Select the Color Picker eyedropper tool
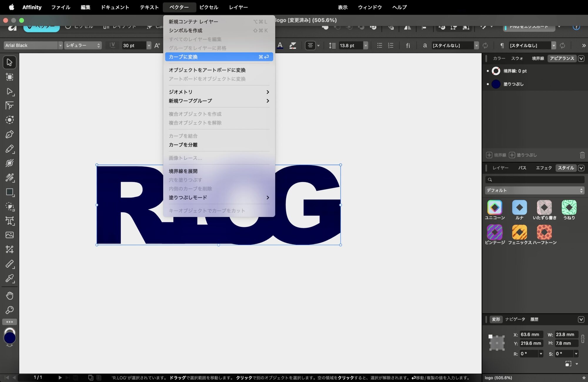Image resolution: width=588 pixels, height=382 pixels. 9,278
